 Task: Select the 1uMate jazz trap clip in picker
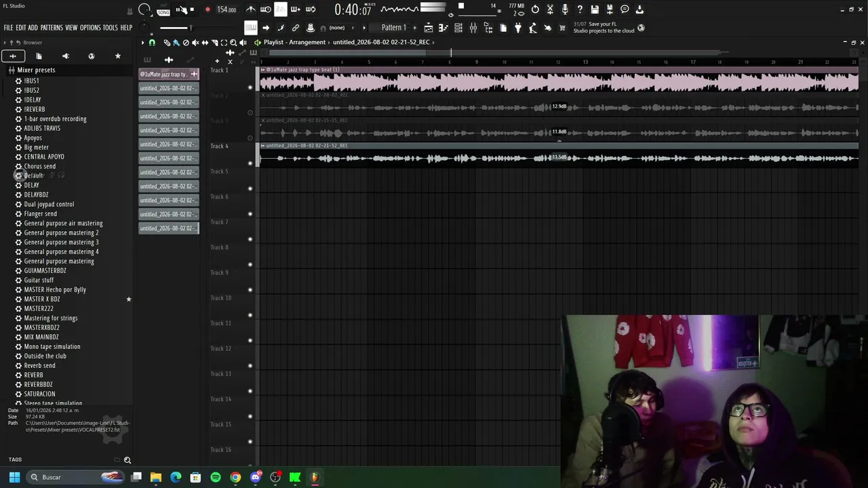tap(169, 74)
